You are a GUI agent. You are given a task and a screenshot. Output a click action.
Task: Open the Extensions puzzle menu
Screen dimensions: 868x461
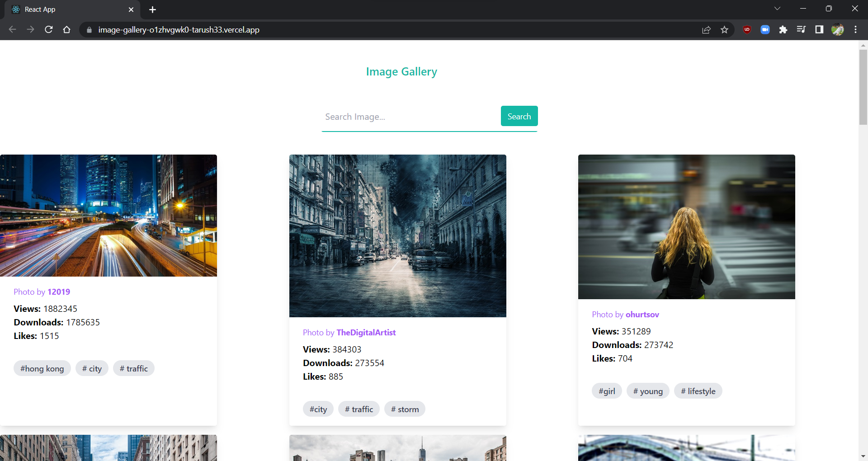[x=783, y=30]
